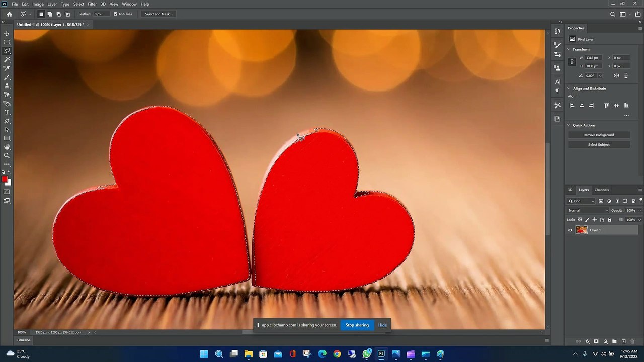This screenshot has height=362, width=644.
Task: Toggle the width-height link constraint
Action: pyautogui.click(x=572, y=62)
